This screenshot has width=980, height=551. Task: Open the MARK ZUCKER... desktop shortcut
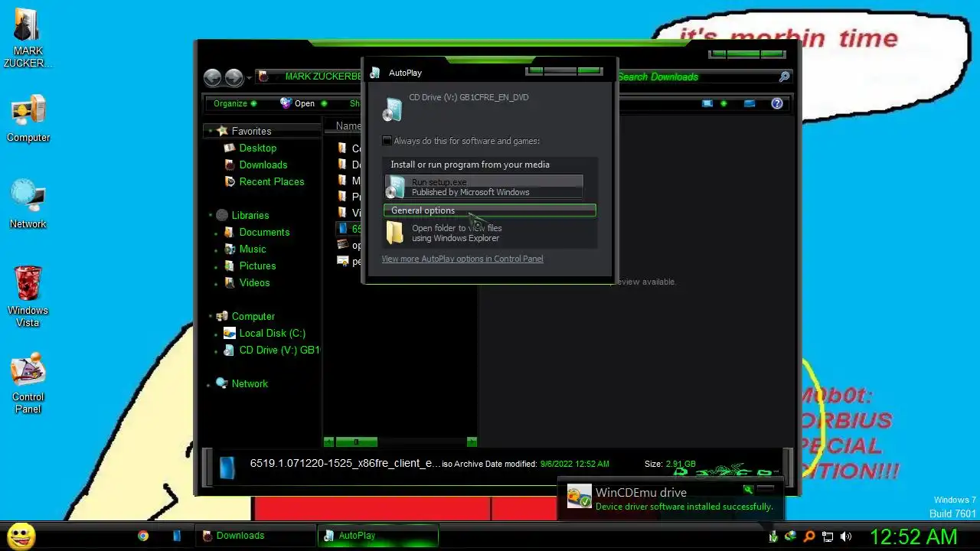(x=28, y=37)
